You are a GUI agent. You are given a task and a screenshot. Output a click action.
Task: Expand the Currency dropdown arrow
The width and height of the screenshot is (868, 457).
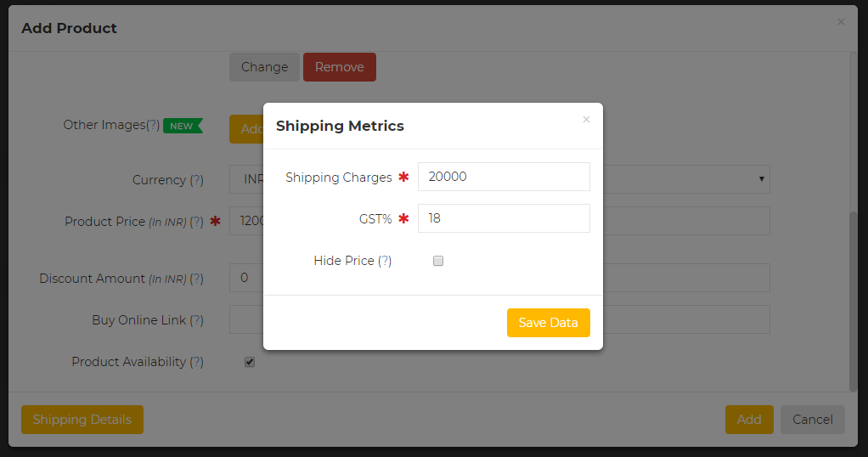click(762, 179)
